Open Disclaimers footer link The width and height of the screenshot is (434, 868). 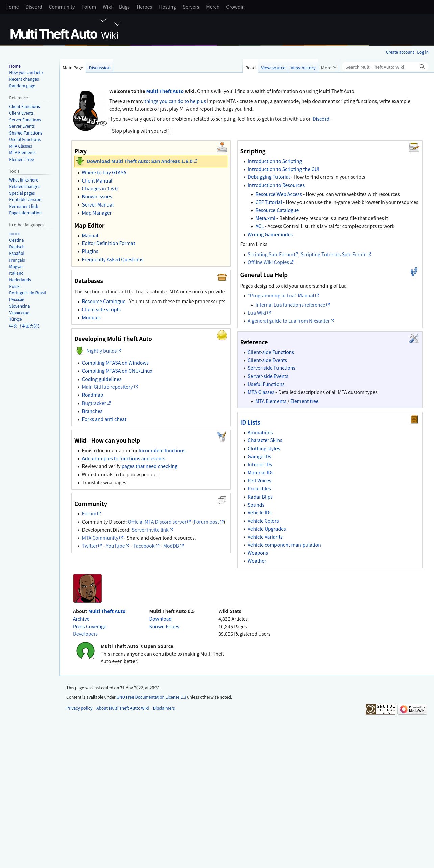pos(164,708)
